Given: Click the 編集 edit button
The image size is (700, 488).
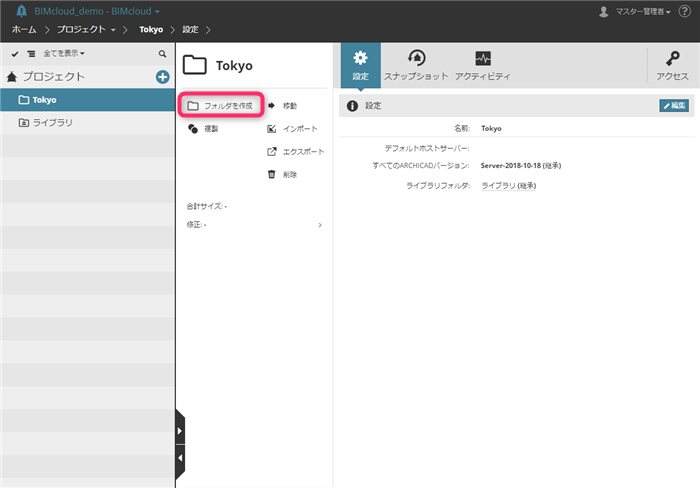Looking at the screenshot, I should (674, 106).
